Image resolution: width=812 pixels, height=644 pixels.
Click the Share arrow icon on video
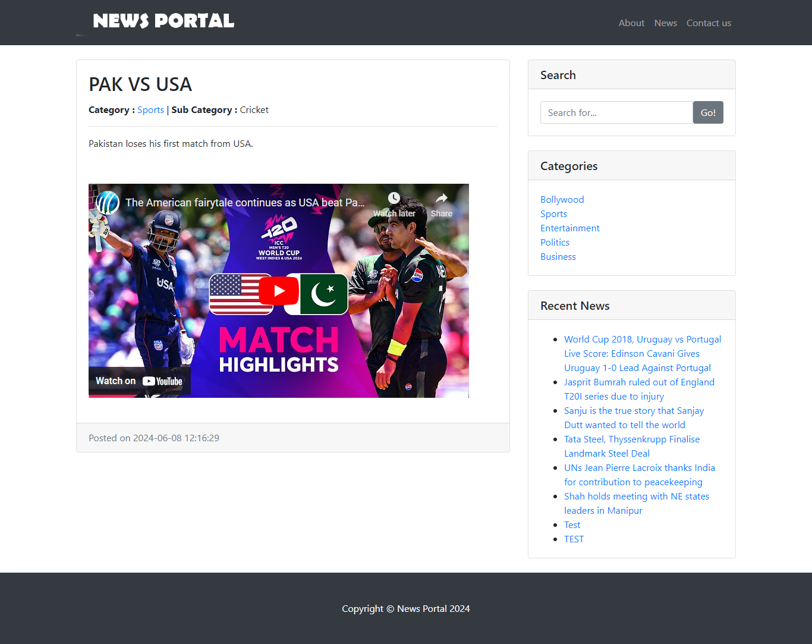[x=441, y=199]
